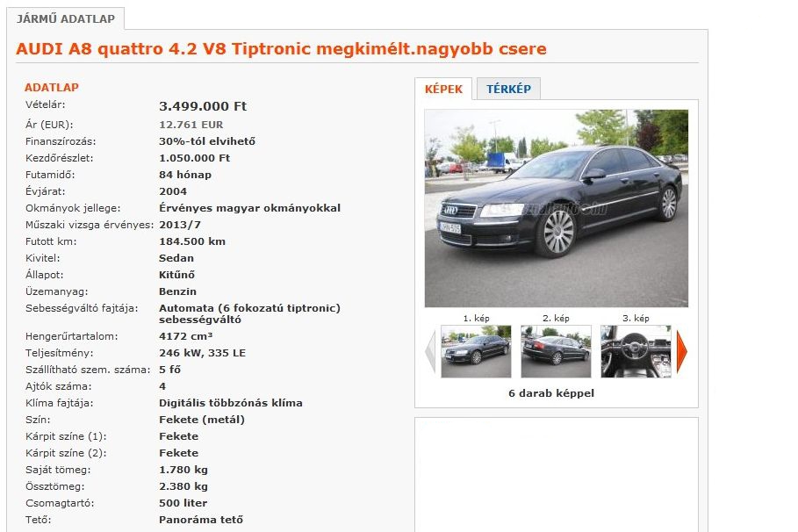Open the third thumbnail showing steering wheel
The height and width of the screenshot is (532, 798).
636,351
